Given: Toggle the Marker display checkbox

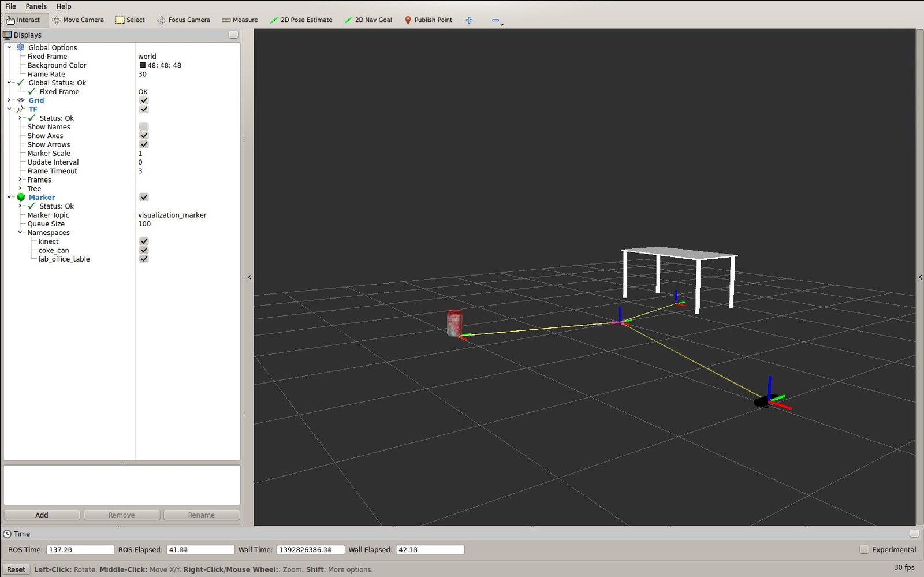Looking at the screenshot, I should tap(144, 198).
